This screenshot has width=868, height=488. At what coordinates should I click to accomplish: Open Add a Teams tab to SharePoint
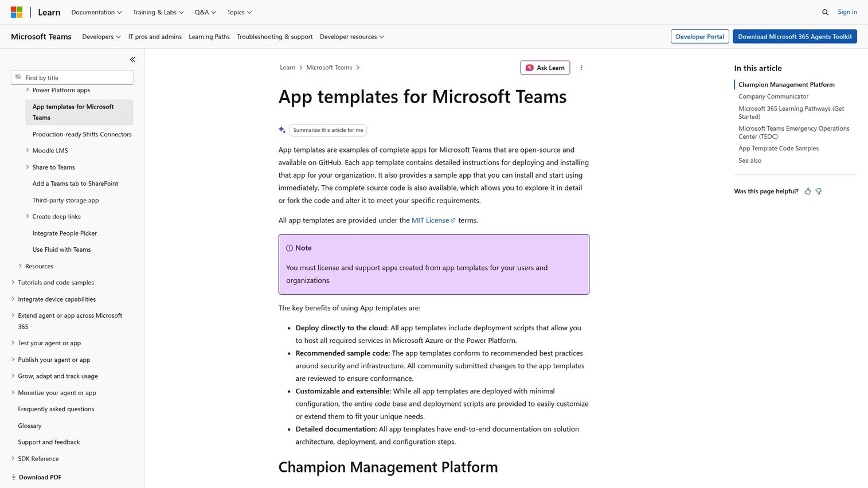76,184
